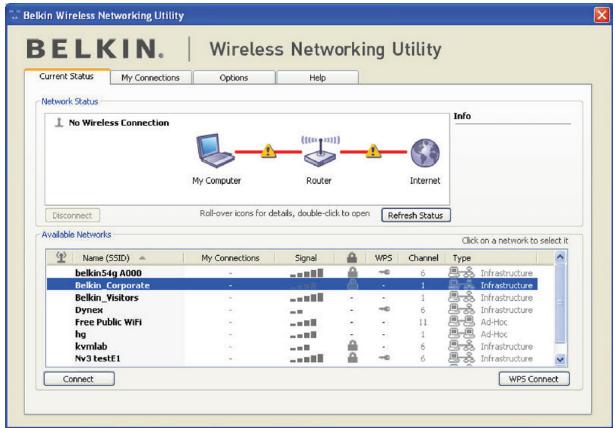Click the WPS key icon for Dynex
The width and height of the screenshot is (615, 428).
(x=384, y=309)
